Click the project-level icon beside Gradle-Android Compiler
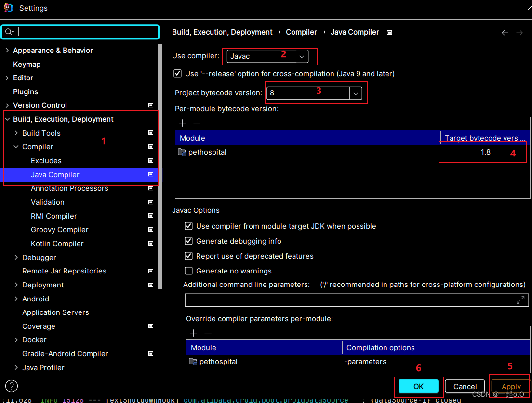Image resolution: width=532 pixels, height=403 pixels. [x=151, y=353]
